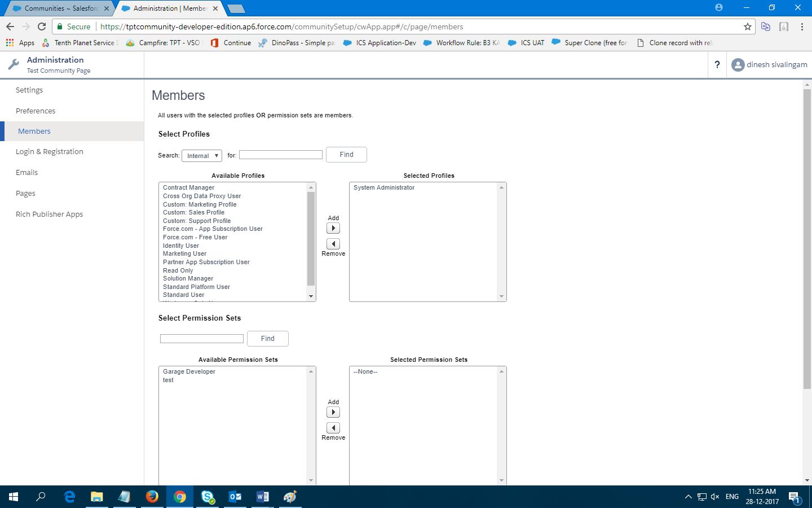Image resolution: width=812 pixels, height=508 pixels.
Task: Open Outlook from the taskbar
Action: tap(235, 497)
